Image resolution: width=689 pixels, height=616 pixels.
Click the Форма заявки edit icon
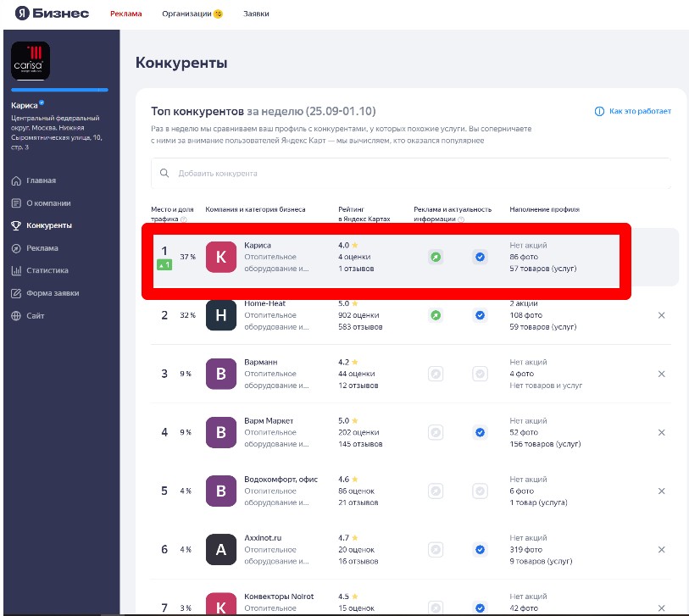[x=16, y=293]
